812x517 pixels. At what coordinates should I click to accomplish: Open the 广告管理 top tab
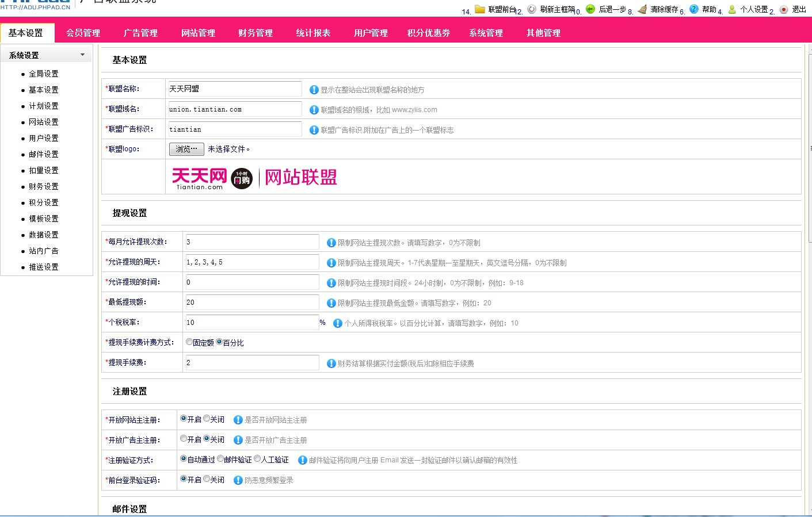point(141,33)
